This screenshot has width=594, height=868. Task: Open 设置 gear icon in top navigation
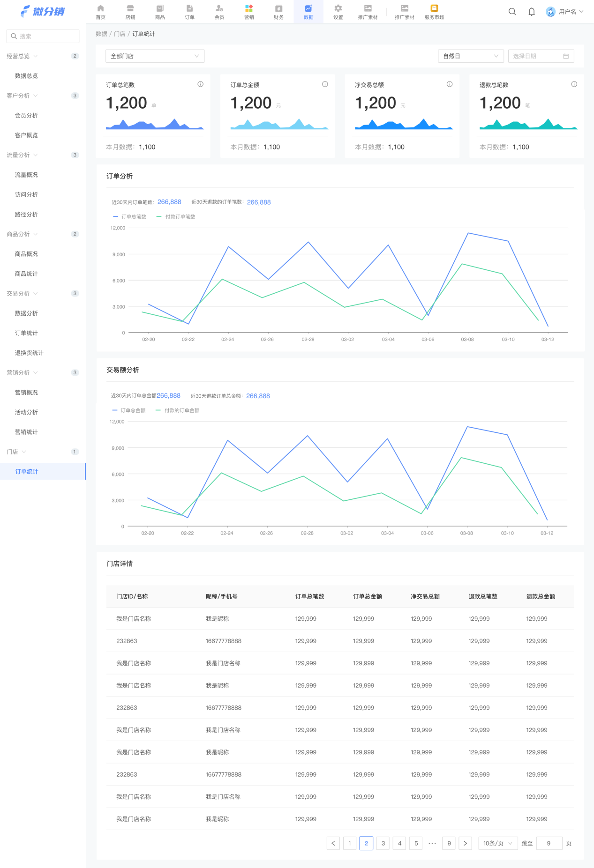click(x=338, y=8)
